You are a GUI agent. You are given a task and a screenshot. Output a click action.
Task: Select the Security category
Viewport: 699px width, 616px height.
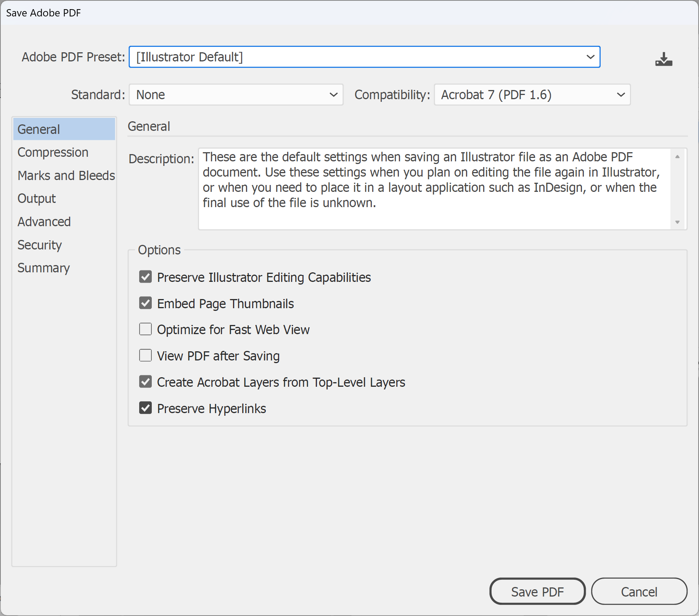click(64, 245)
